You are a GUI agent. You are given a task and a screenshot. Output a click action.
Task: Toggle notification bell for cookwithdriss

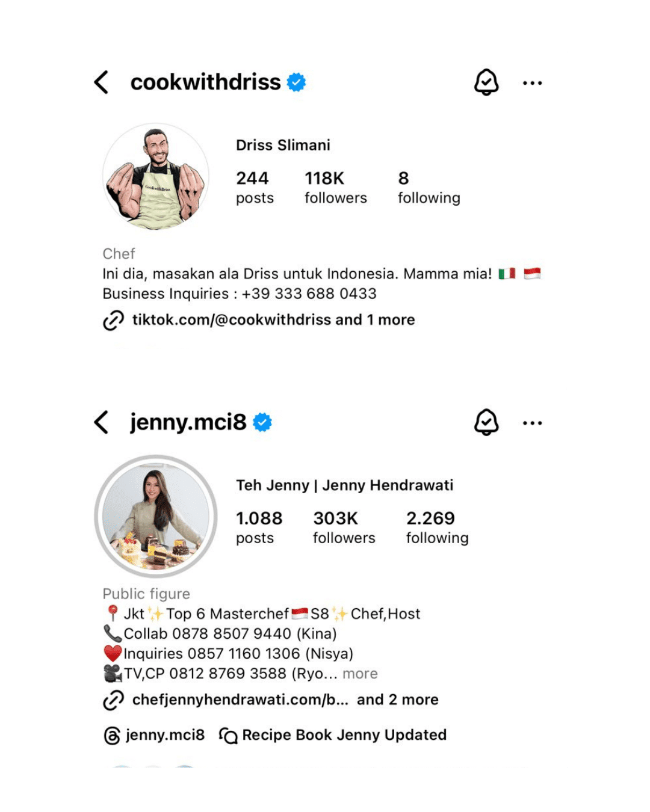tap(486, 82)
